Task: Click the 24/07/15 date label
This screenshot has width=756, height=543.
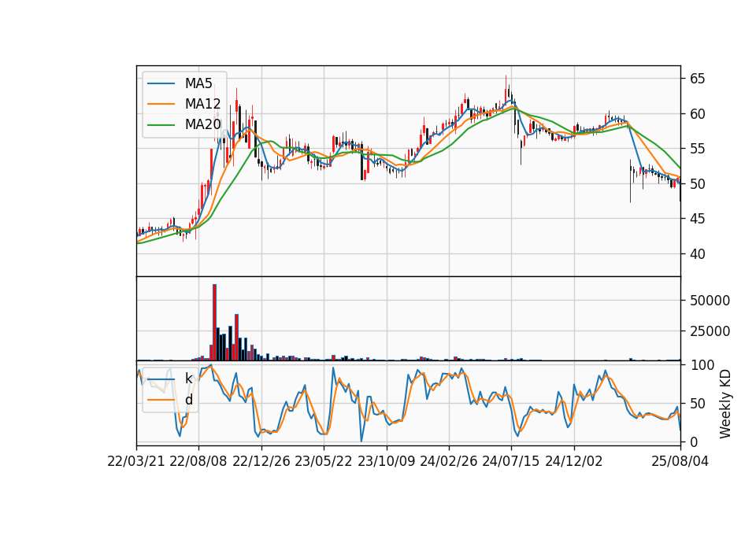Action: click(511, 461)
